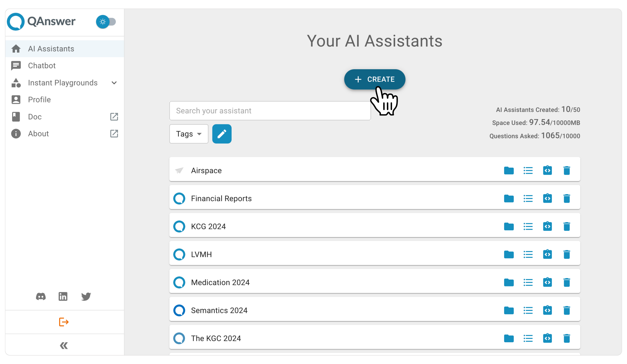Click the embed/code icon for KCG 2024
The height and width of the screenshot is (364, 627).
click(x=547, y=226)
